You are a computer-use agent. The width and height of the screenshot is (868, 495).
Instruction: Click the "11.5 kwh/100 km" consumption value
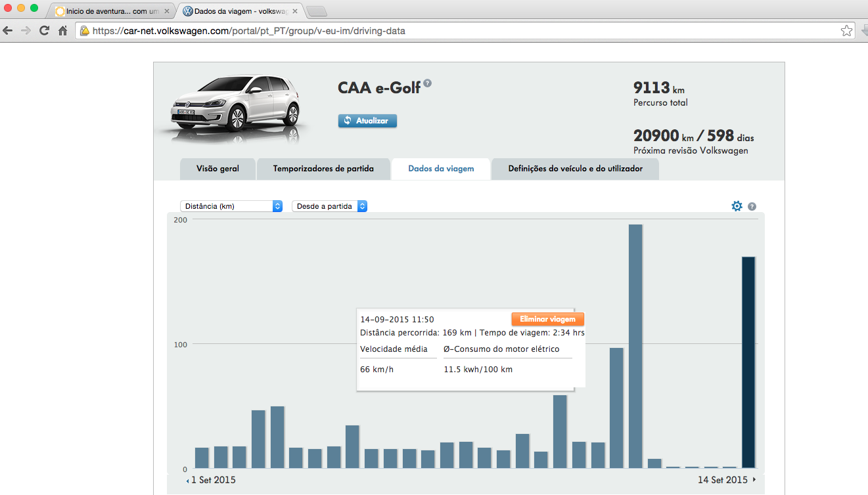pos(478,370)
